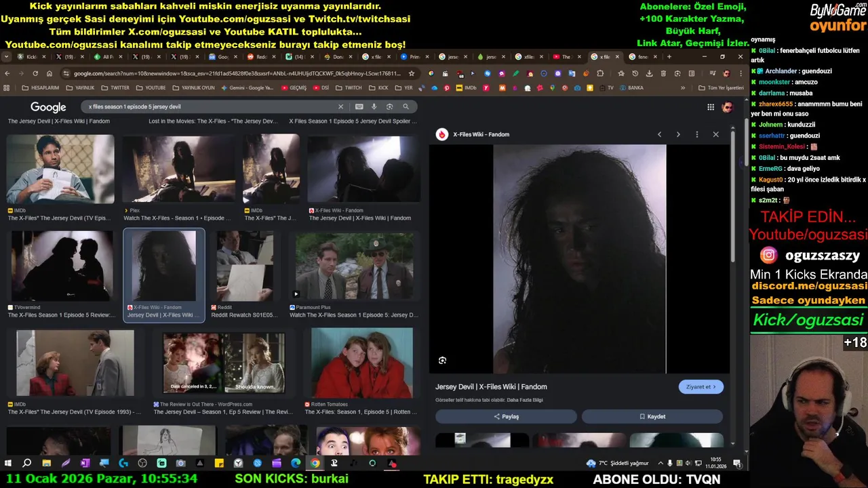Viewport: 868px width, 488px height.
Task: Switch to the fene browser tab
Action: coord(642,57)
